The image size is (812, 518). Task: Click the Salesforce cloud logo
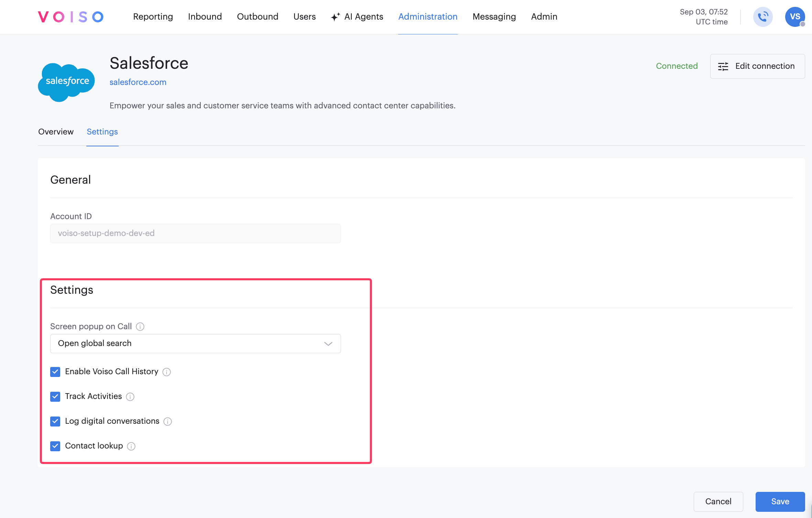pyautogui.click(x=66, y=82)
